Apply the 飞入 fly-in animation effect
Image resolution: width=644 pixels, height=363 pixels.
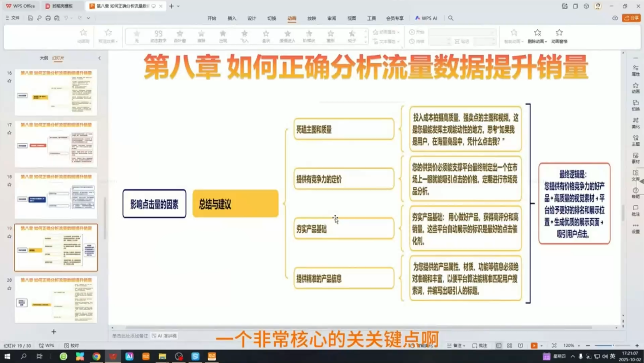coord(244,36)
